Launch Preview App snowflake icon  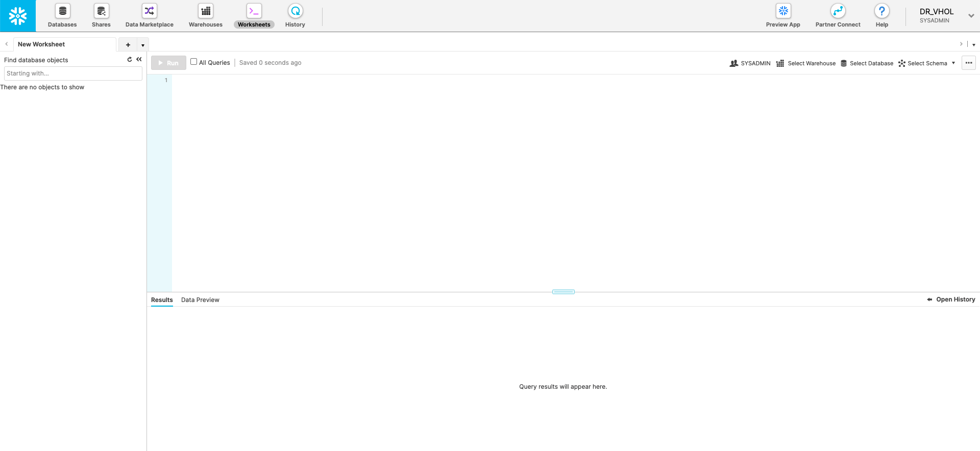coord(783,11)
